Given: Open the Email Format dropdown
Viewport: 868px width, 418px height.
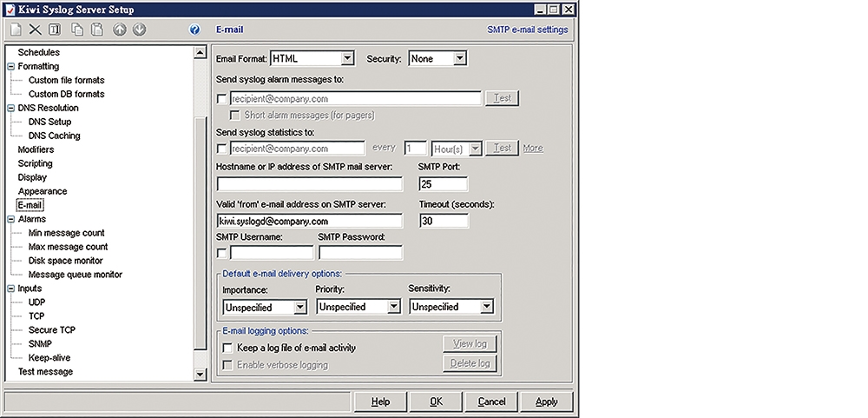Looking at the screenshot, I should coord(347,58).
